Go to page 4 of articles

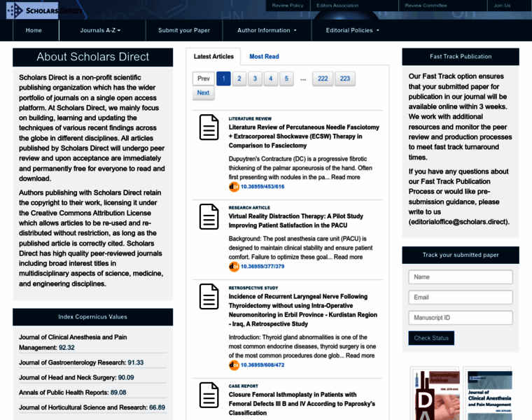click(271, 78)
